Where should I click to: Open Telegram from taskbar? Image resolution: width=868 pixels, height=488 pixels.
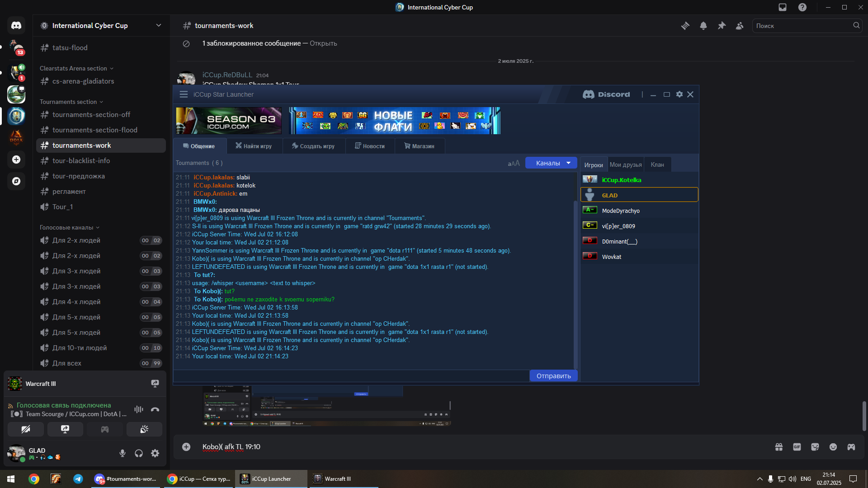78,479
